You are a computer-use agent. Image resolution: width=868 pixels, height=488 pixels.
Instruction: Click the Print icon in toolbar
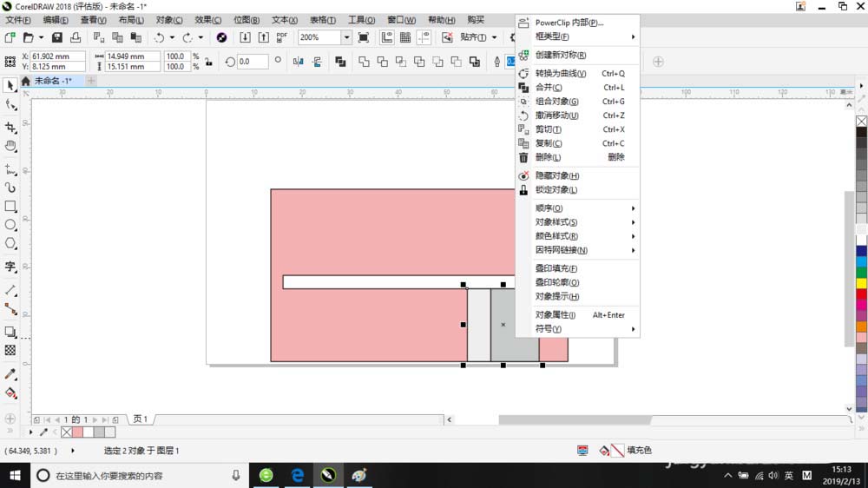(x=76, y=37)
